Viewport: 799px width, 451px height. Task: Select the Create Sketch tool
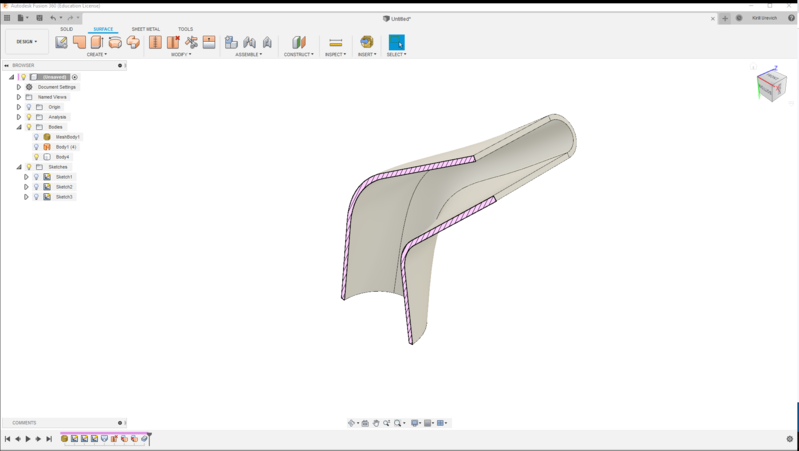(x=62, y=42)
